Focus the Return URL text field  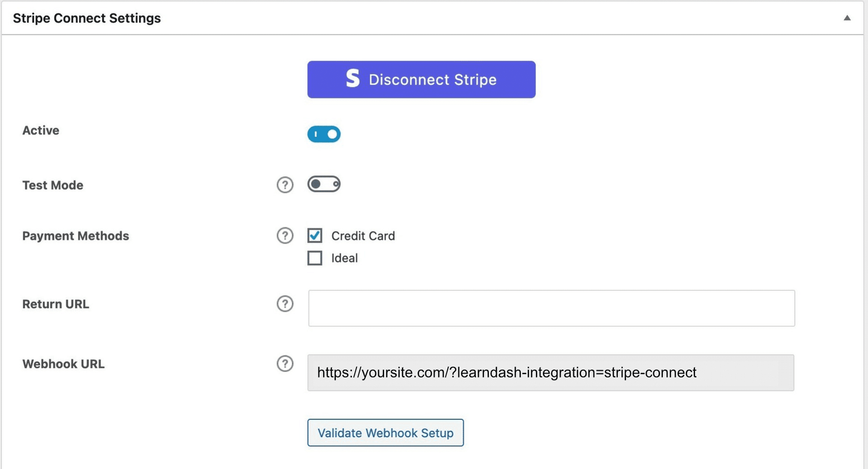pos(551,308)
